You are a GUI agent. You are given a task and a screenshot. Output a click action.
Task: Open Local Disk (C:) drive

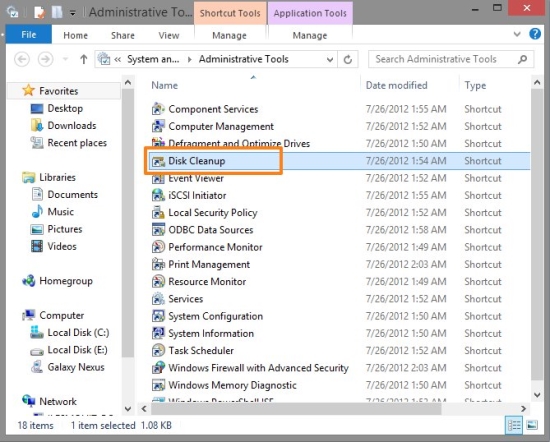click(78, 333)
